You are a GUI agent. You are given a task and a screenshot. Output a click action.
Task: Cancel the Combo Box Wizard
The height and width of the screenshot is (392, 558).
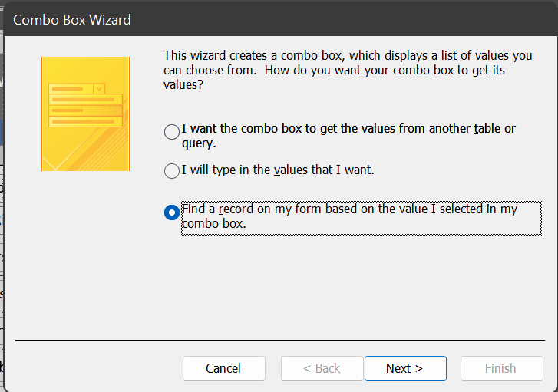click(224, 368)
